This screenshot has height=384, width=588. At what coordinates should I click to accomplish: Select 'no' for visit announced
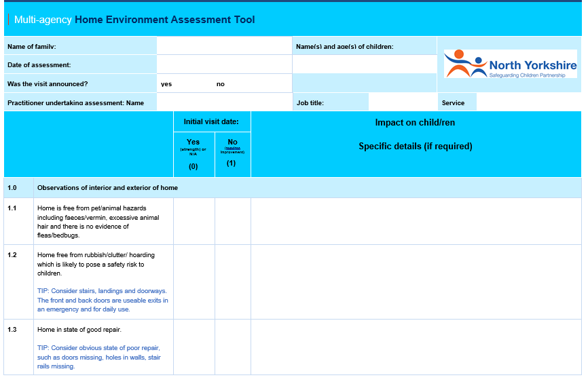[x=221, y=84]
